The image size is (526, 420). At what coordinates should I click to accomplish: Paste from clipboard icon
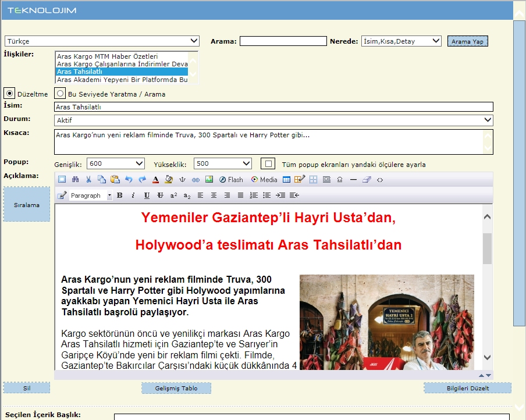(x=115, y=180)
